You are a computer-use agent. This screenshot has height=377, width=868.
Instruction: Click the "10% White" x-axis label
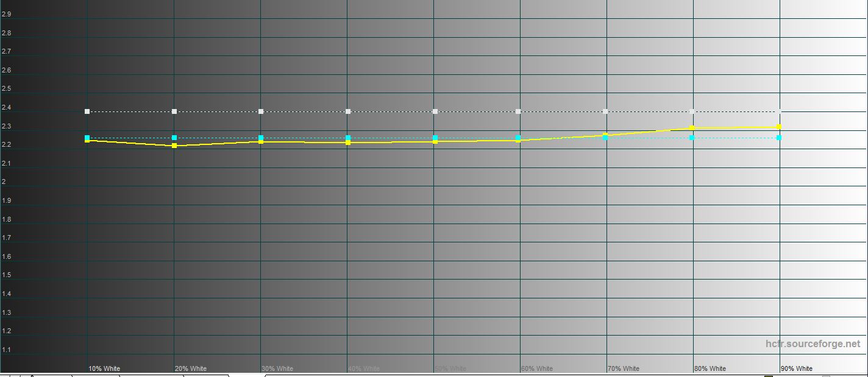click(x=104, y=368)
